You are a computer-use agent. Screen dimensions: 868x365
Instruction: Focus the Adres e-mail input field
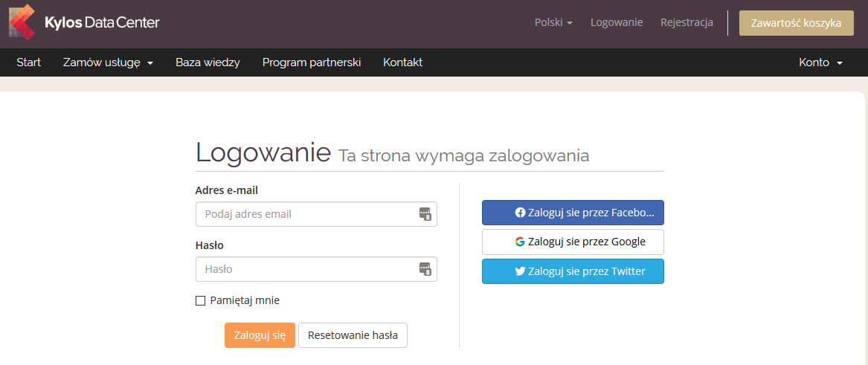[316, 214]
